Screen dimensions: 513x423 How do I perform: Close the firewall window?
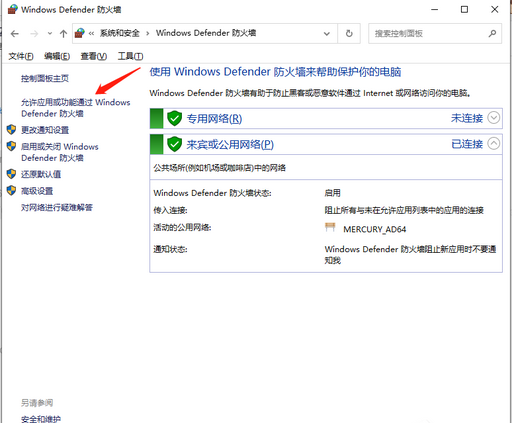pos(495,10)
